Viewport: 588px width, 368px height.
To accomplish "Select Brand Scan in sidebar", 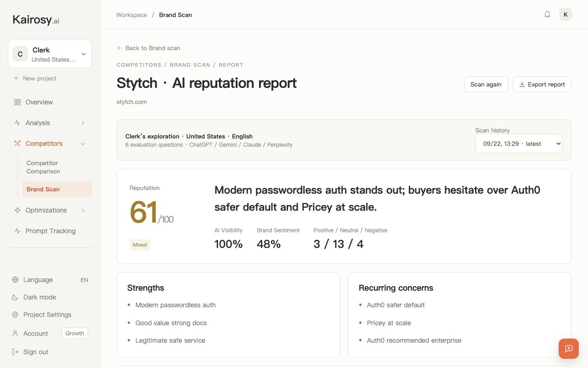I will tap(57, 189).
